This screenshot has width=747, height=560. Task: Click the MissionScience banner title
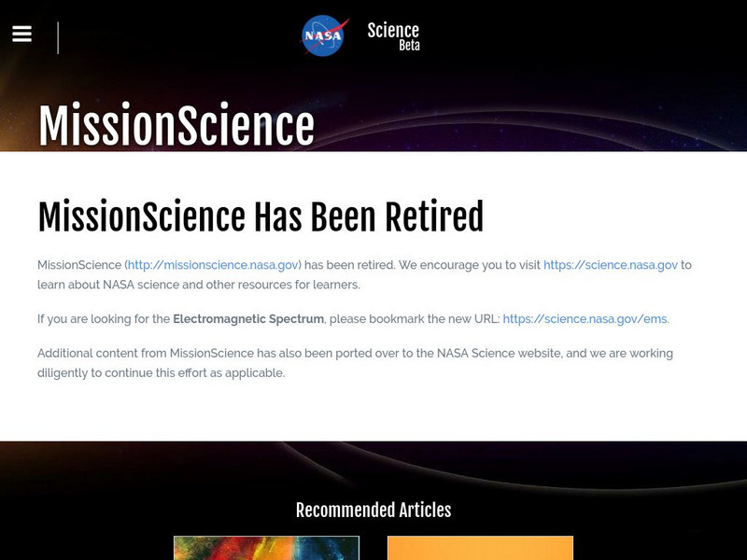[x=176, y=125]
